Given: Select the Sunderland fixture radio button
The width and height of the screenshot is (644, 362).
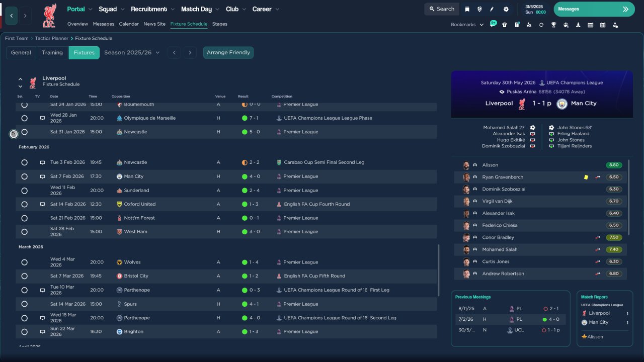Looking at the screenshot, I should coord(24,191).
